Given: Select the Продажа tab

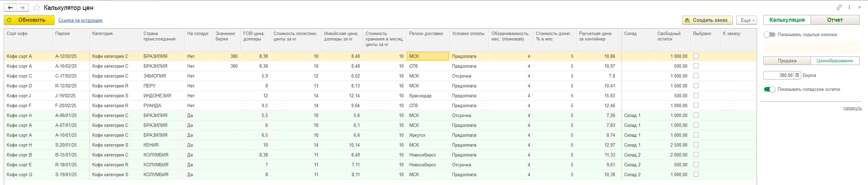Looking at the screenshot, I should [x=787, y=61].
